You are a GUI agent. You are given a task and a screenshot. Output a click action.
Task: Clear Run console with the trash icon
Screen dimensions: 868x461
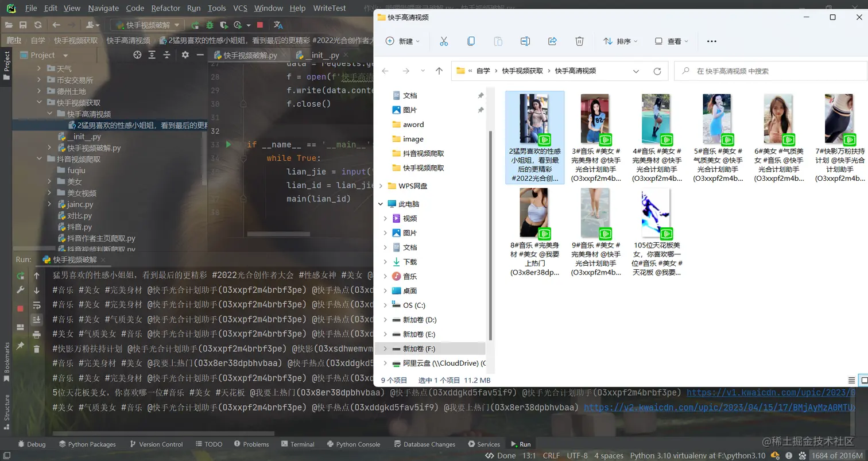pos(37,348)
